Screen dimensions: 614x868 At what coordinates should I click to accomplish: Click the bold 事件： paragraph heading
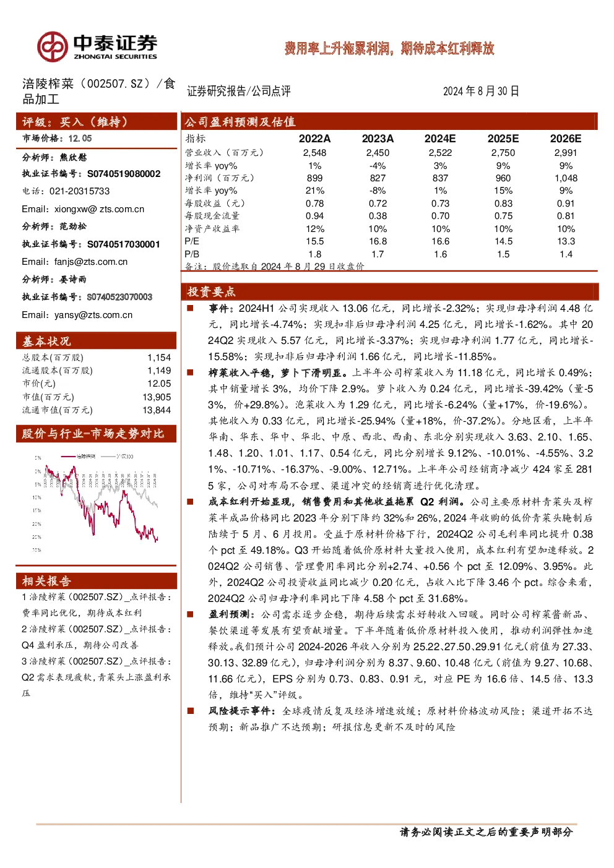click(222, 308)
